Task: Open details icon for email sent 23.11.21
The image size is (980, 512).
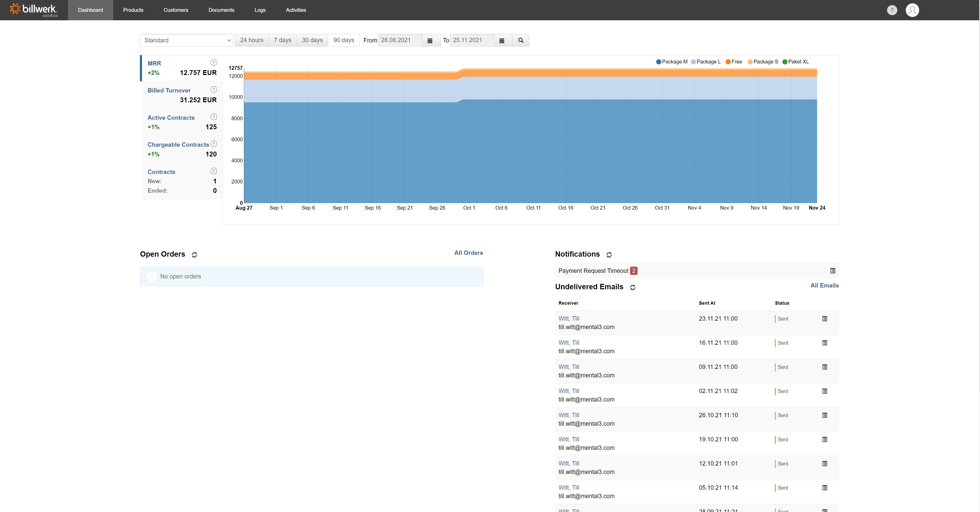Action: [825, 319]
